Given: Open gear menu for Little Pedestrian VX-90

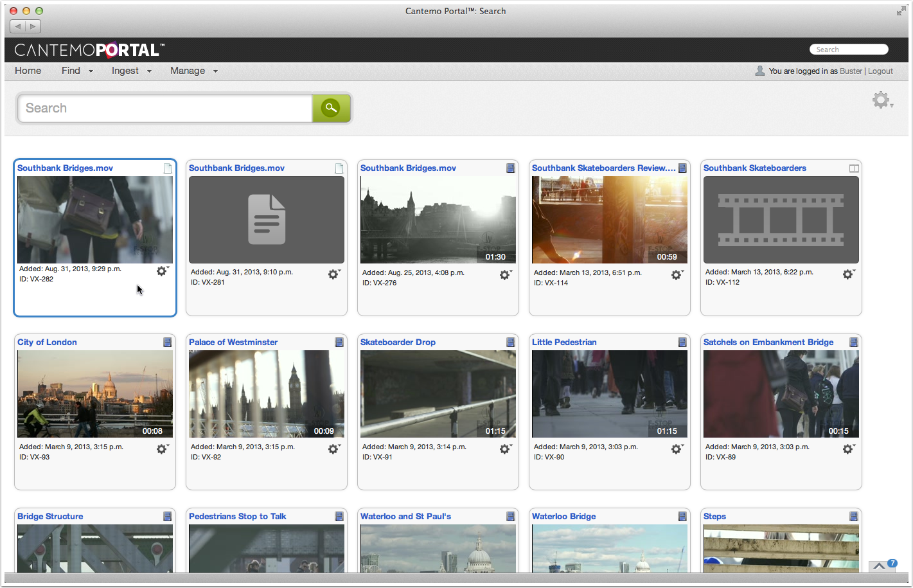Looking at the screenshot, I should pos(677,449).
